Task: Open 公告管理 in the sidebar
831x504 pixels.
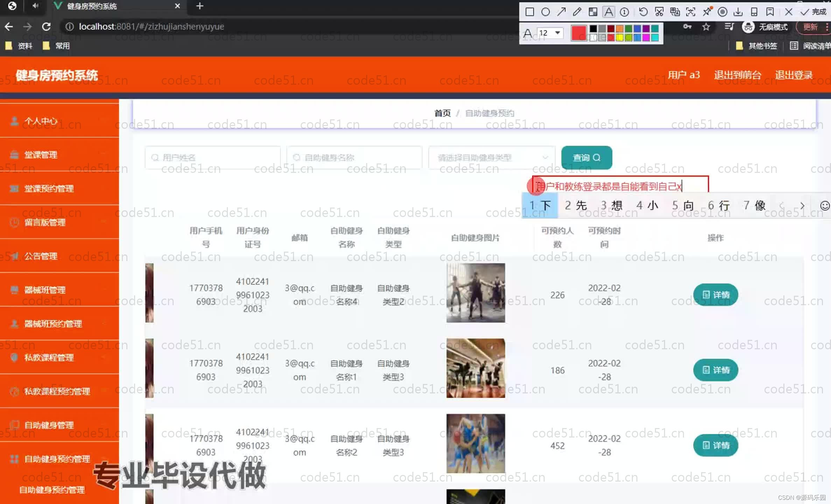Action: coord(41,256)
